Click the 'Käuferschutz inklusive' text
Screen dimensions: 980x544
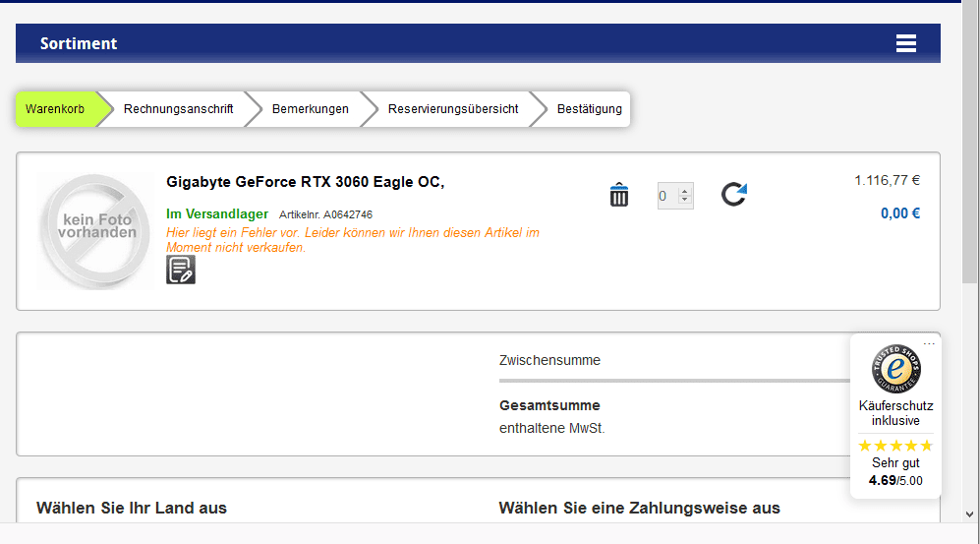[x=895, y=413]
